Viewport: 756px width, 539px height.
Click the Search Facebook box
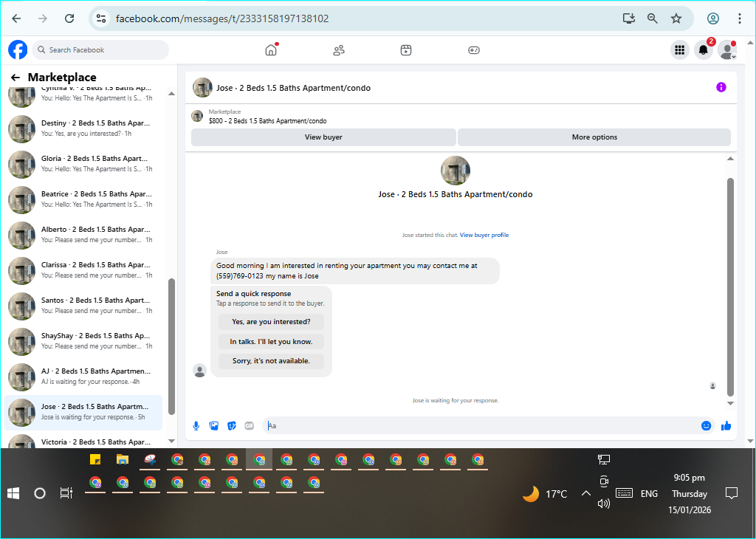pyautogui.click(x=100, y=49)
